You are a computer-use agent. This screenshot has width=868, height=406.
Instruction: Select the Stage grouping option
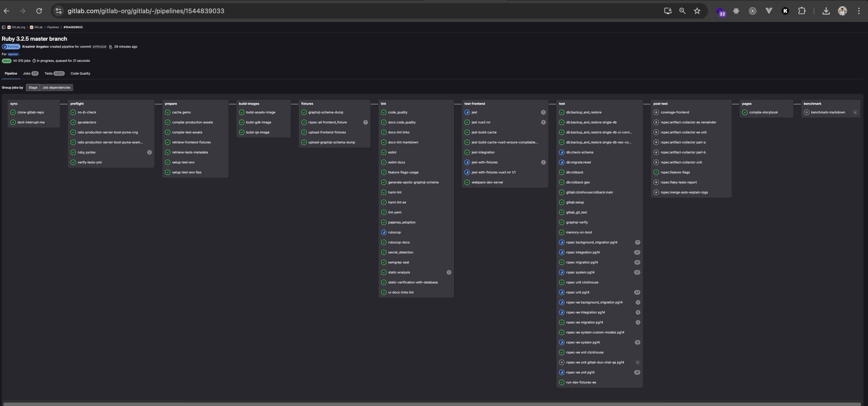click(x=33, y=87)
